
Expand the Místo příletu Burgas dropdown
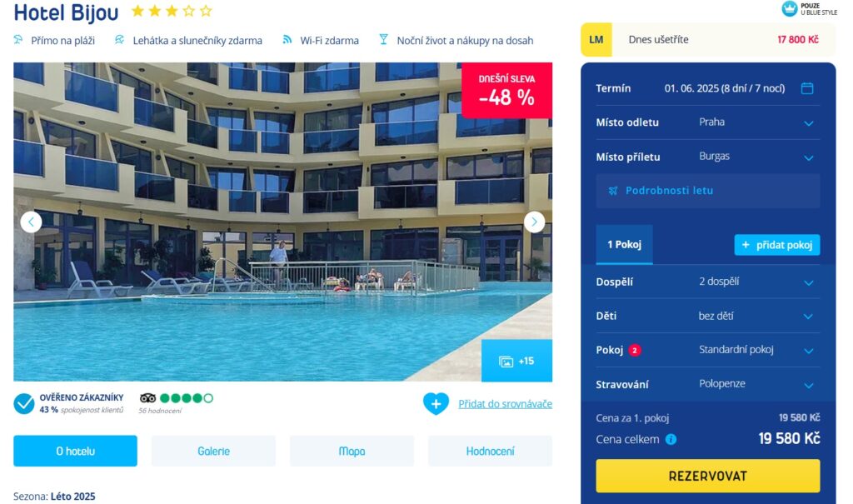pyautogui.click(x=708, y=157)
